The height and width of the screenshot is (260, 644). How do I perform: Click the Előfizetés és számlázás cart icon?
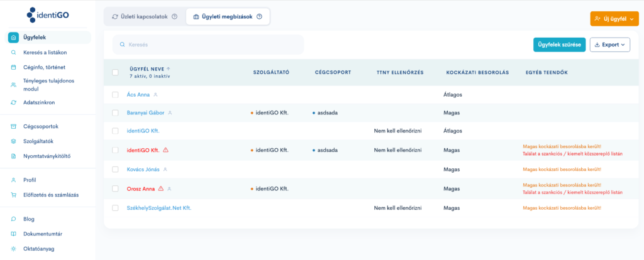coord(14,195)
